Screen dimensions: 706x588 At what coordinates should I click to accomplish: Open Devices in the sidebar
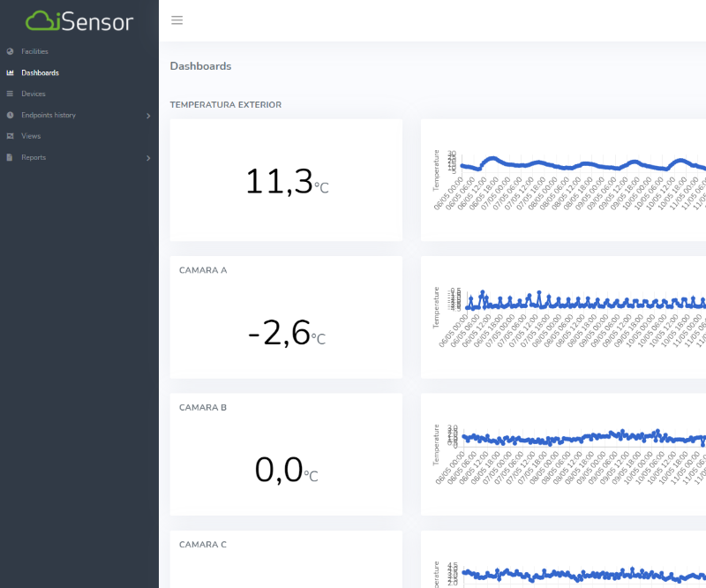point(34,94)
